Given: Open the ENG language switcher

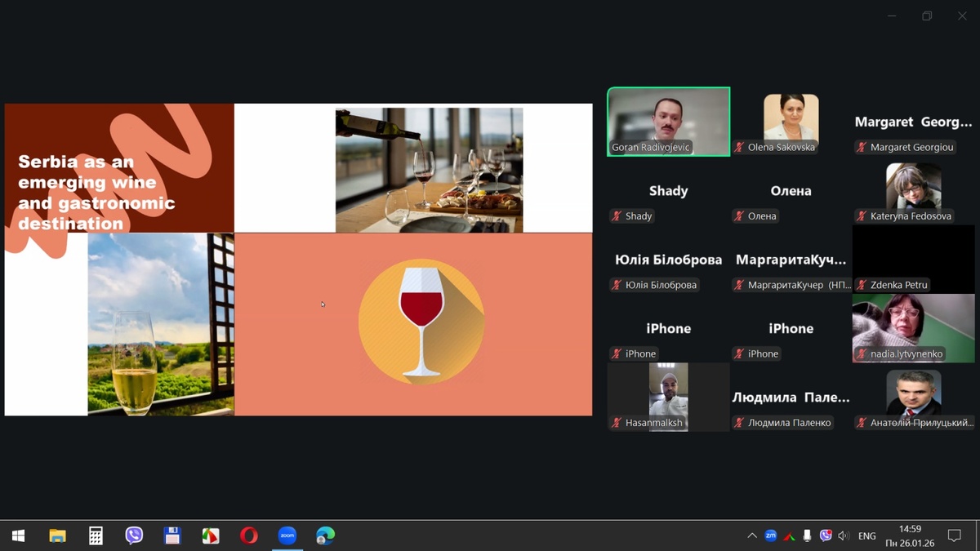Looking at the screenshot, I should (x=867, y=535).
